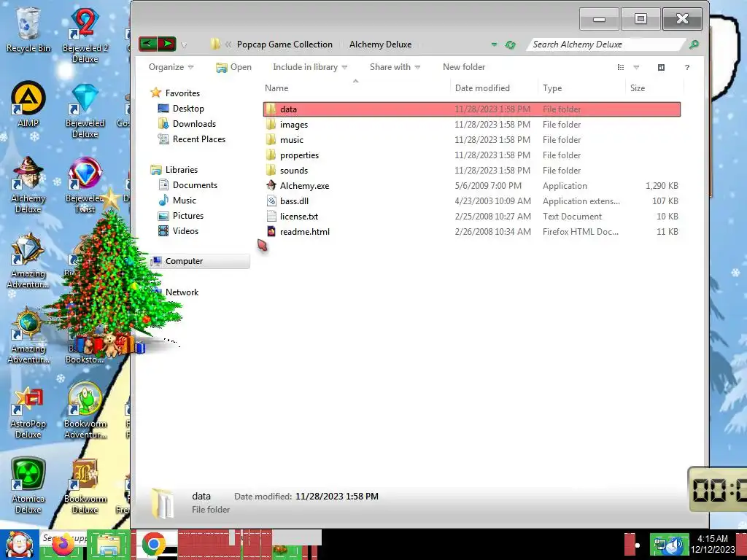Open the Music library
The image size is (747, 560).
tap(177, 200)
